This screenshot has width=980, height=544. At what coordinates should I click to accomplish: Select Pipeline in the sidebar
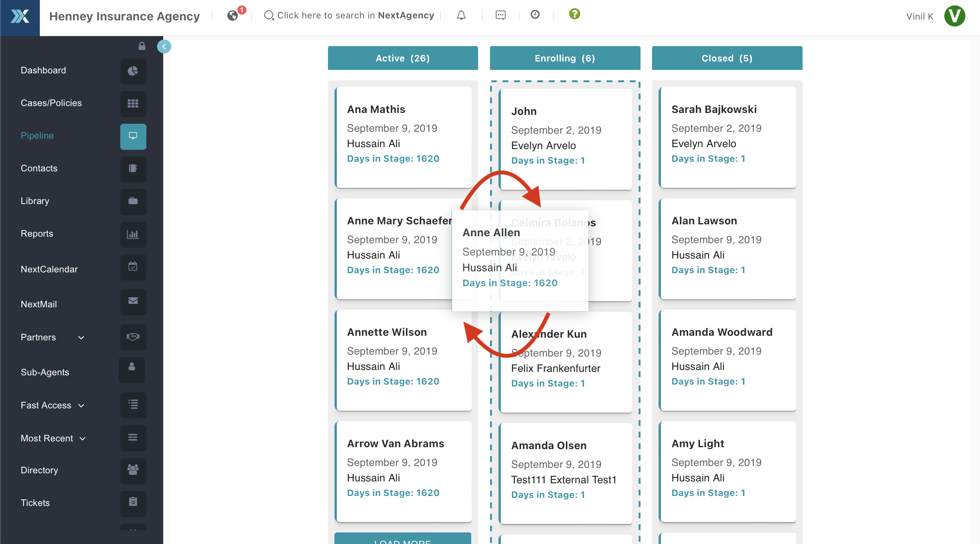pos(37,136)
